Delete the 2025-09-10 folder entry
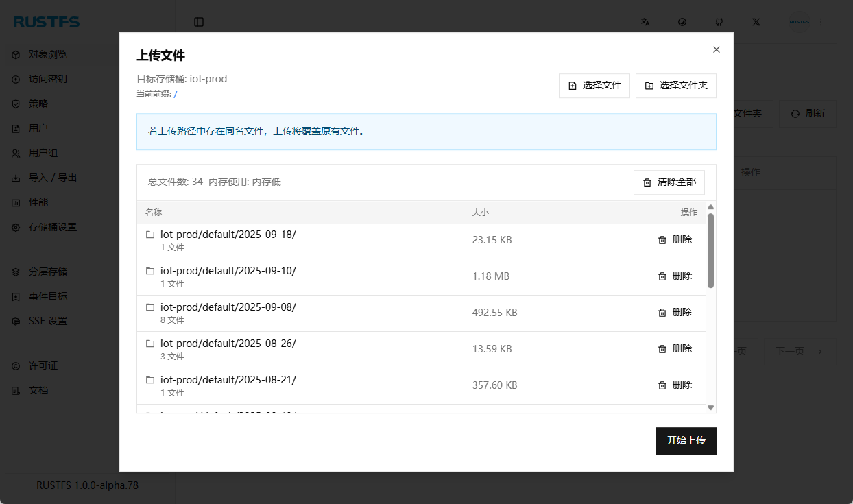The width and height of the screenshot is (853, 504). [675, 276]
